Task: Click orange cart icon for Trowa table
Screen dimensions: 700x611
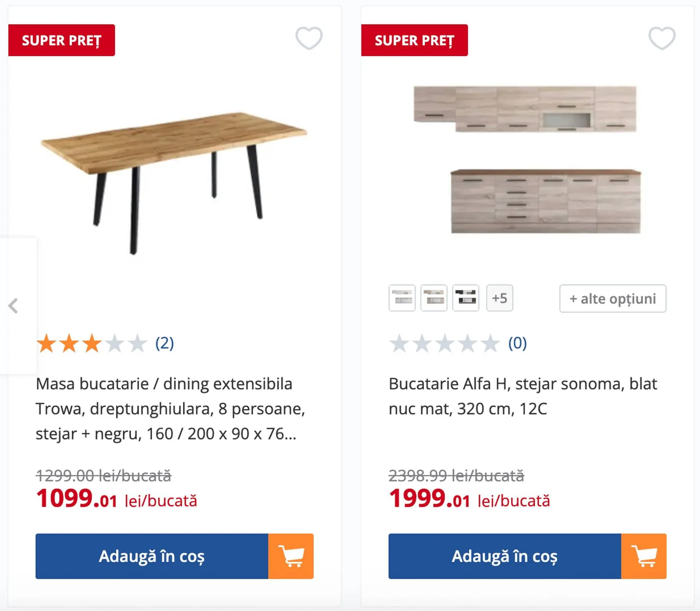Action: coord(291,556)
